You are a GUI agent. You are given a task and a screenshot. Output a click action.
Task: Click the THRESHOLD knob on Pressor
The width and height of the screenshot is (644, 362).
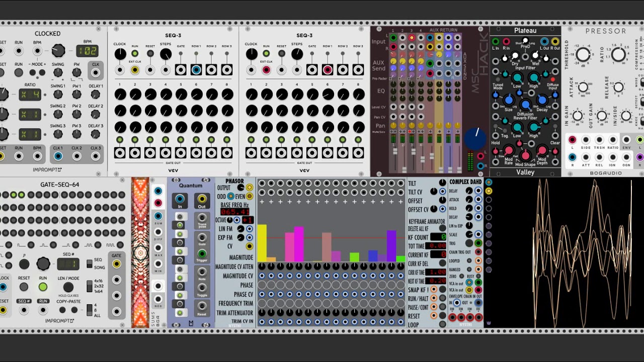(583, 54)
